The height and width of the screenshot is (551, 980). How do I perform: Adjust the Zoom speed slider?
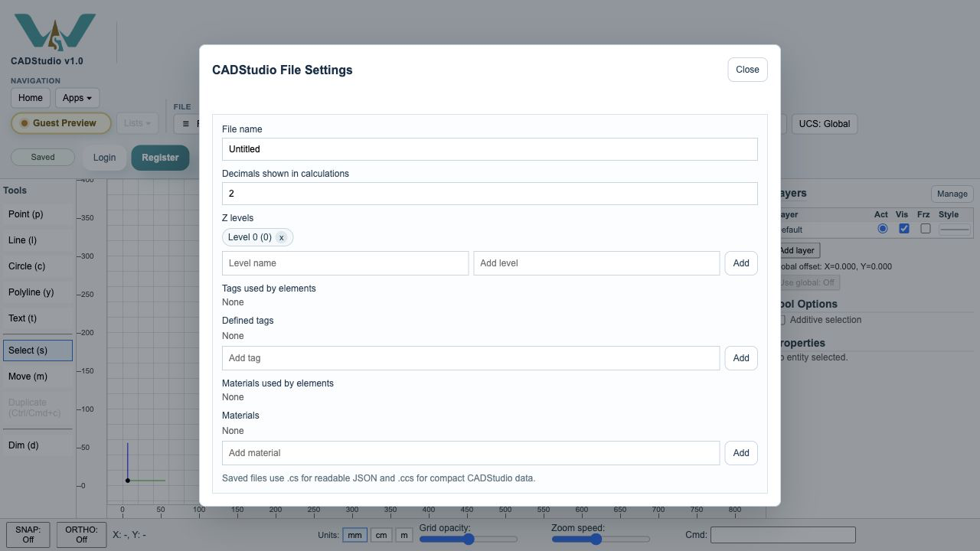(600, 540)
